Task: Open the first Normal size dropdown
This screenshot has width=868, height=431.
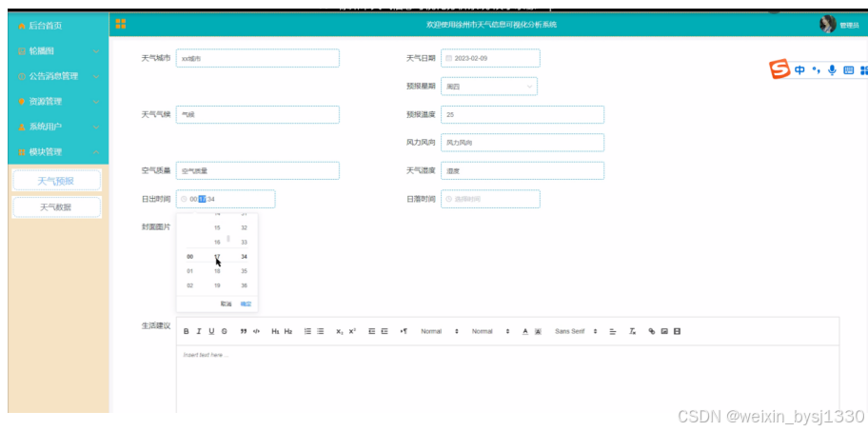Action: (x=440, y=331)
